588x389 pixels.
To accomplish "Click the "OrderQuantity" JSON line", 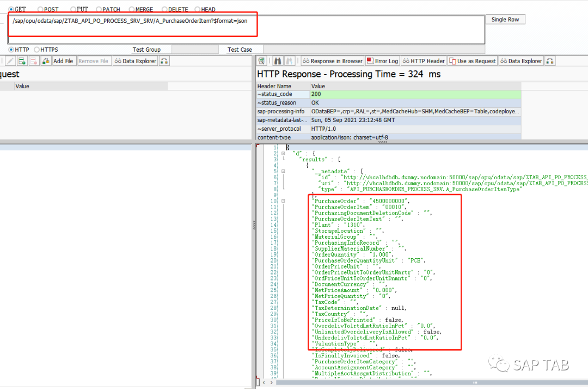I will click(353, 254).
